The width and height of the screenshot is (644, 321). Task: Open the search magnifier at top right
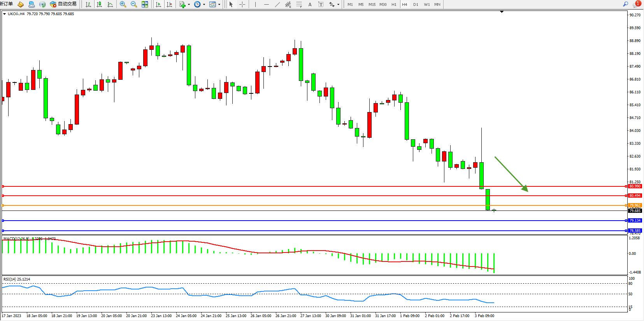(625, 4)
